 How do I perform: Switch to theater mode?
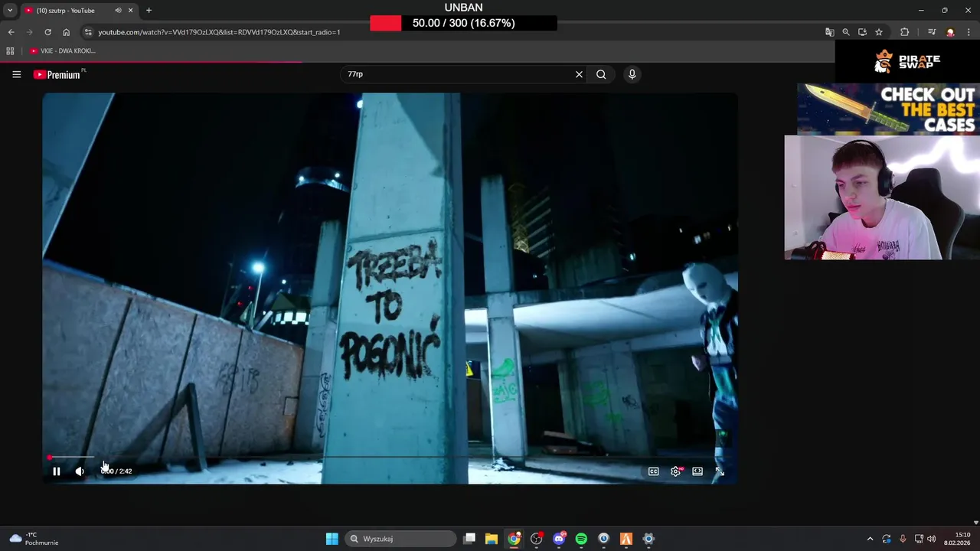(697, 471)
